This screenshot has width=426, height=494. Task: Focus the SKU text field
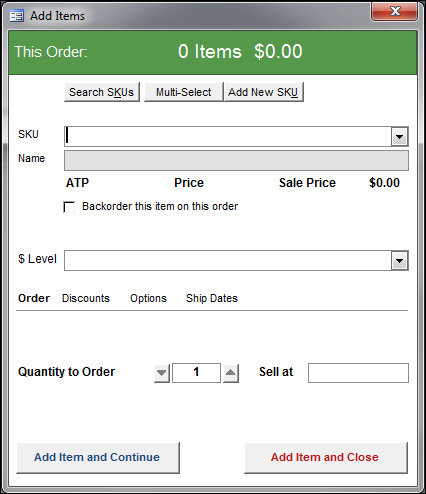coord(228,137)
